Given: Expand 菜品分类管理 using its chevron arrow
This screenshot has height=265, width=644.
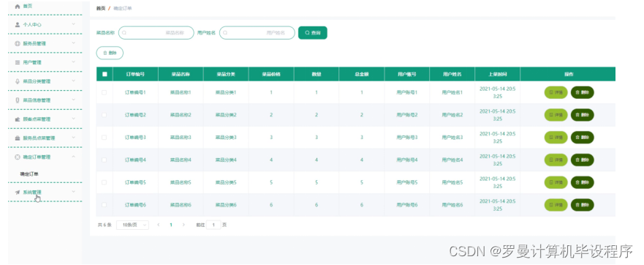Looking at the screenshot, I should (x=74, y=81).
